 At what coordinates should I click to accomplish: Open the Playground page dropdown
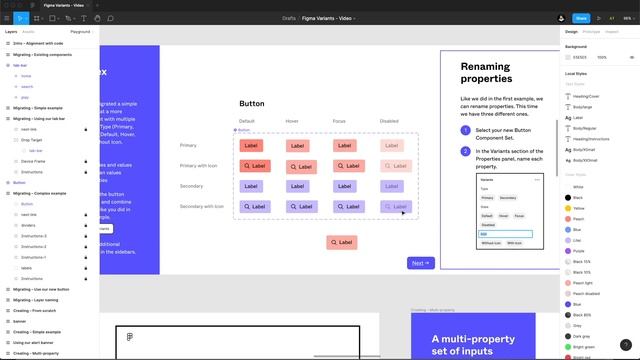pos(82,31)
